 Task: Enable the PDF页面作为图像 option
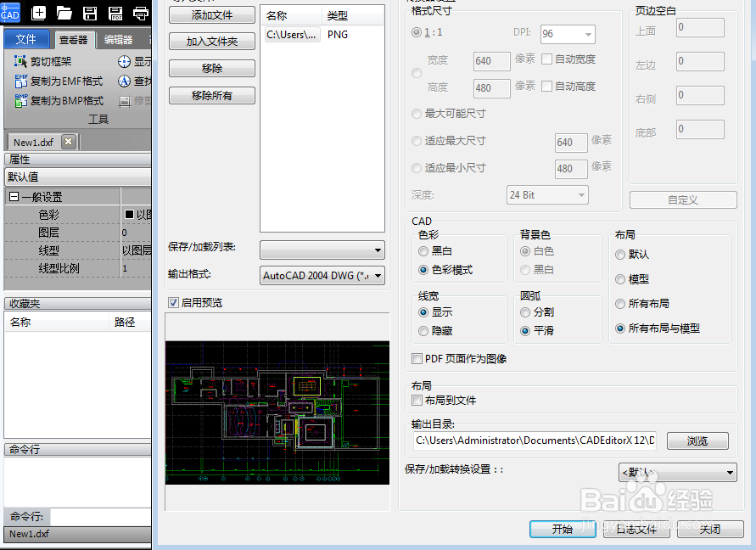(x=417, y=358)
